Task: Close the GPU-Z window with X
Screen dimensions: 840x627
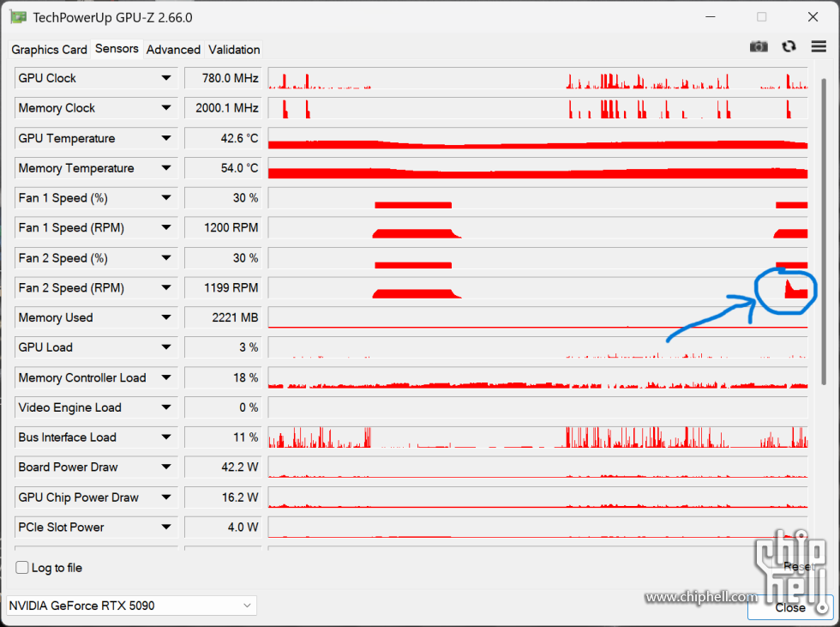Action: (x=813, y=17)
